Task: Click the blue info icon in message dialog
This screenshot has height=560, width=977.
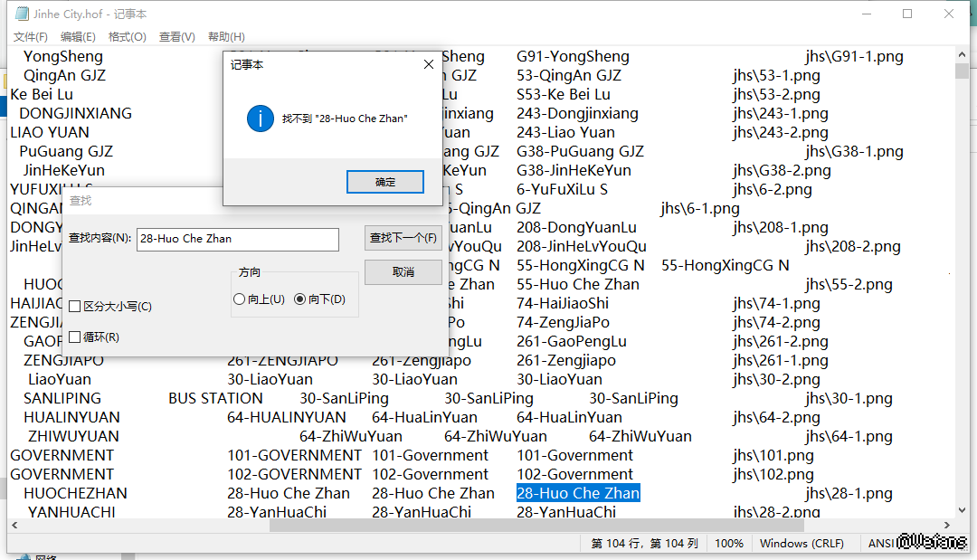Action: coord(261,119)
